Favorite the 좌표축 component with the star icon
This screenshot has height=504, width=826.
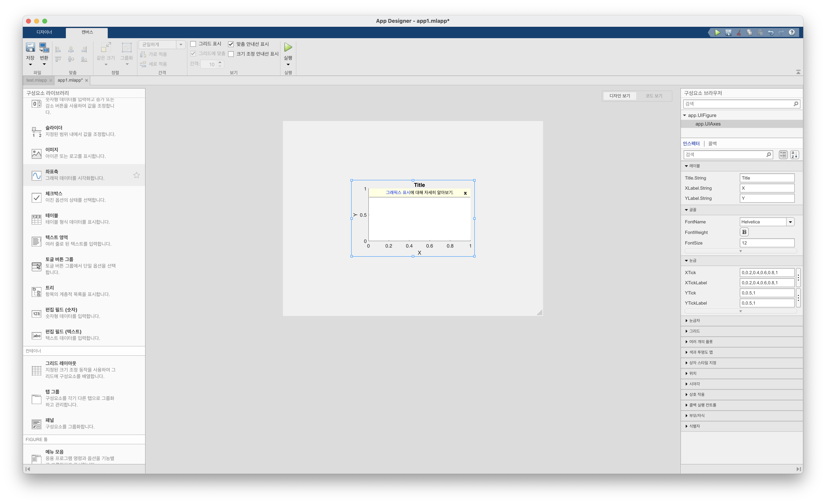pyautogui.click(x=136, y=175)
